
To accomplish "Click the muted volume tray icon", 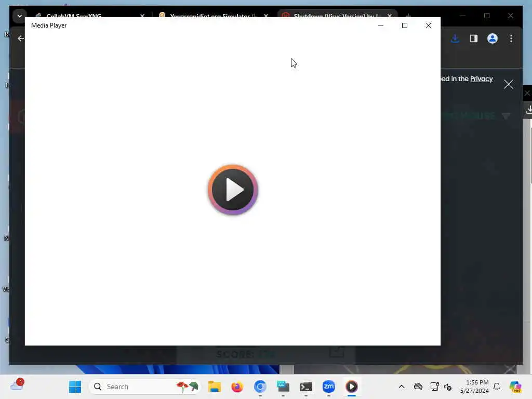I will click(x=447, y=387).
